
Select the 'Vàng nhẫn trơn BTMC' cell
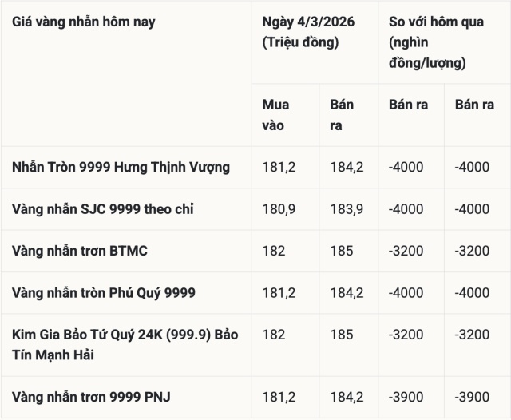[x=80, y=251]
